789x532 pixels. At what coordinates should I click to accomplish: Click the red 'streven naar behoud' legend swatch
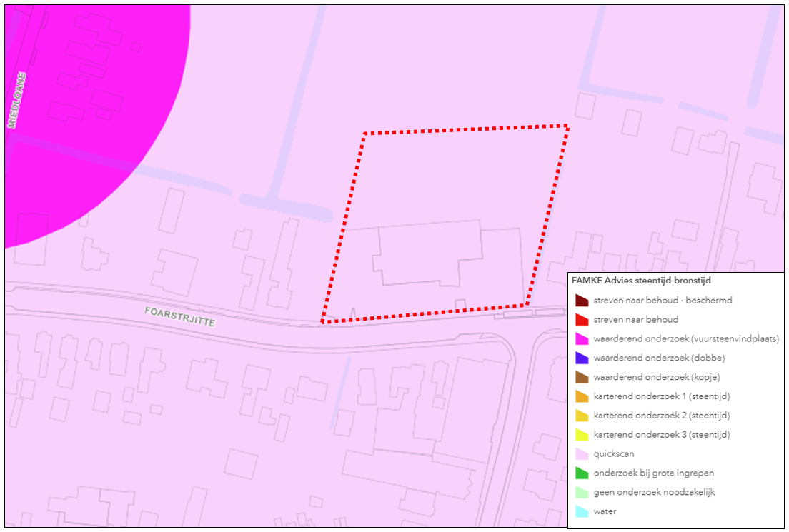582,320
